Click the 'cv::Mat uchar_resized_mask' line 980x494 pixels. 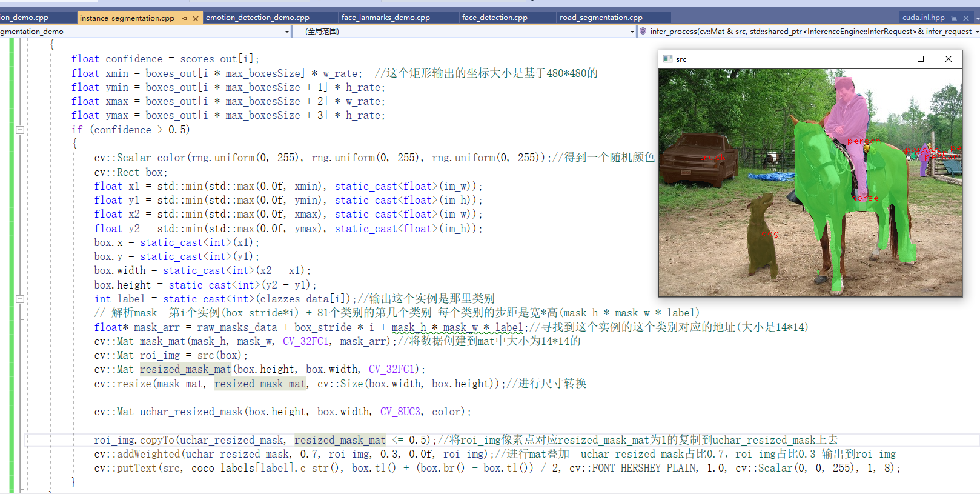(283, 412)
